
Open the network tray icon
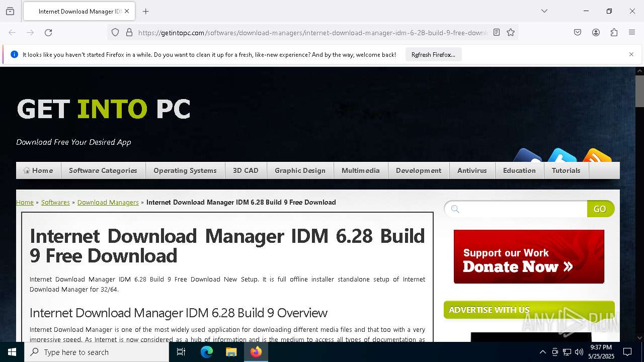pyautogui.click(x=567, y=352)
